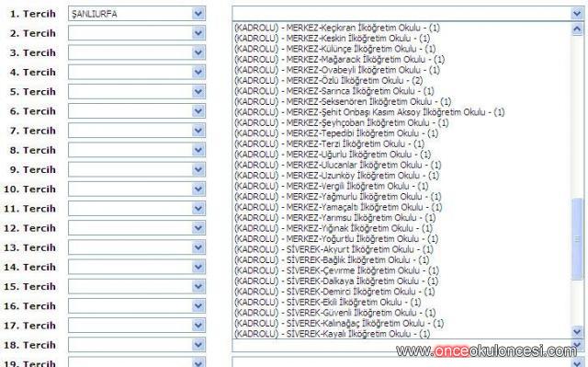The height and width of the screenshot is (367, 588).
Task: Open the 8. Tercih dropdown
Action: coord(137,150)
